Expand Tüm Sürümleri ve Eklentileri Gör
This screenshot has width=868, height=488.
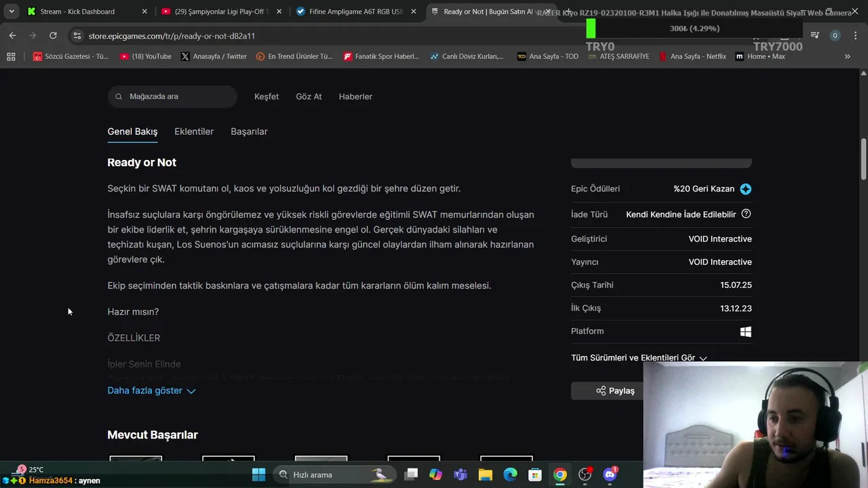(x=639, y=358)
